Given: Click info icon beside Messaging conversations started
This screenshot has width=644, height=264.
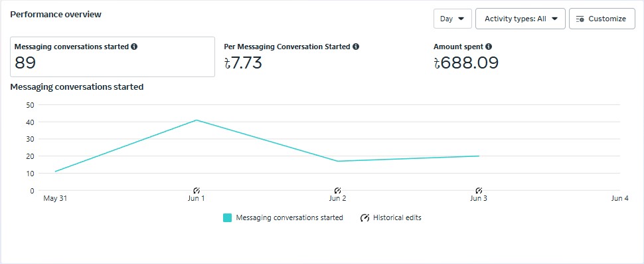Looking at the screenshot, I should [x=134, y=47].
